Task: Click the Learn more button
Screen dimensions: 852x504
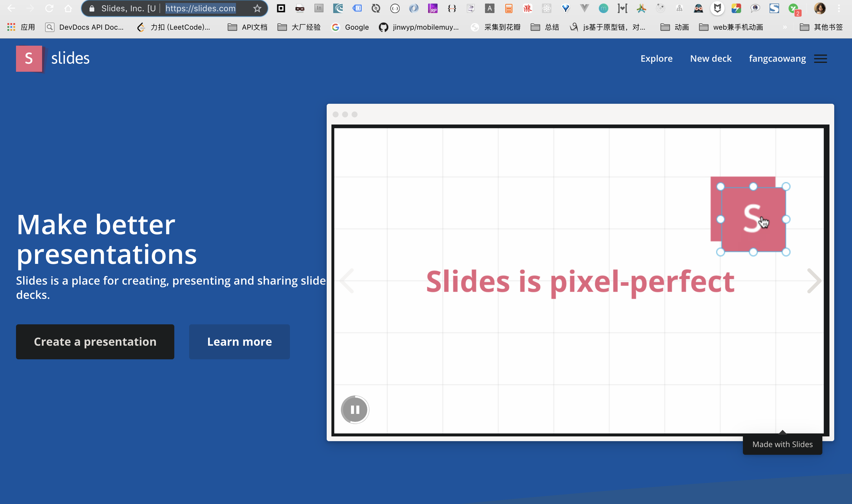Action: (240, 342)
